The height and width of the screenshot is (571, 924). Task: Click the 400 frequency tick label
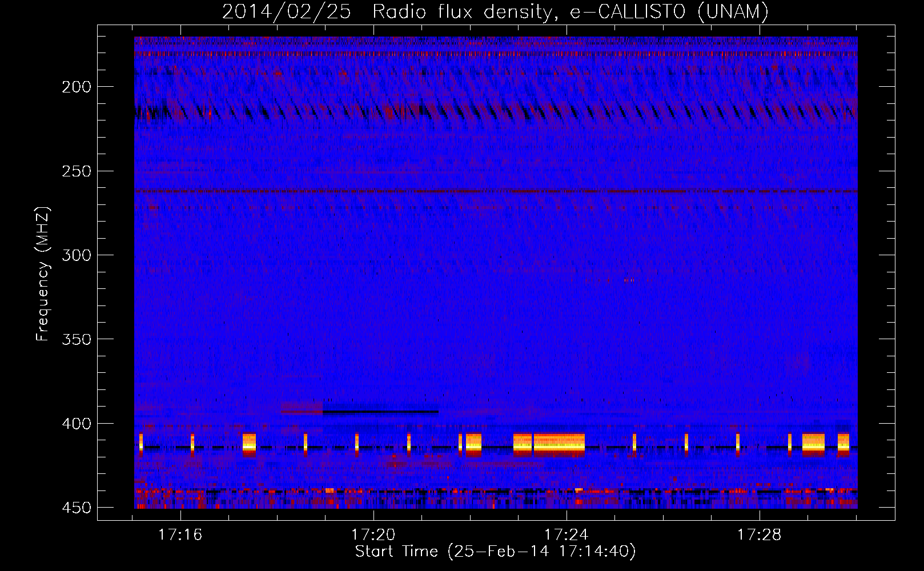[77, 424]
